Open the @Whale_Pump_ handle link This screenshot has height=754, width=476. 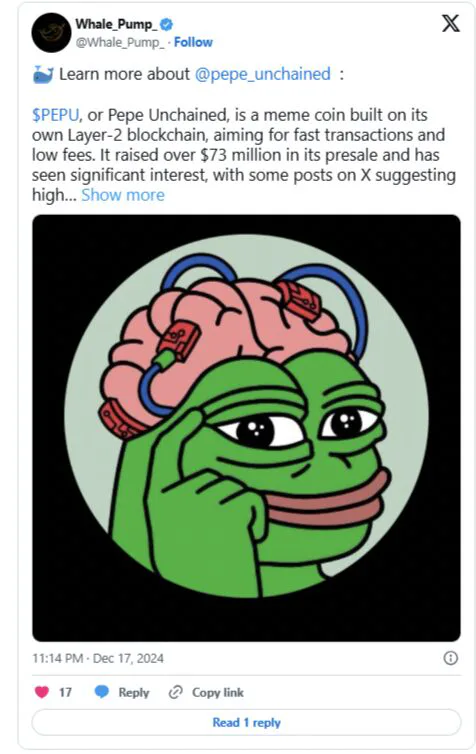point(120,42)
